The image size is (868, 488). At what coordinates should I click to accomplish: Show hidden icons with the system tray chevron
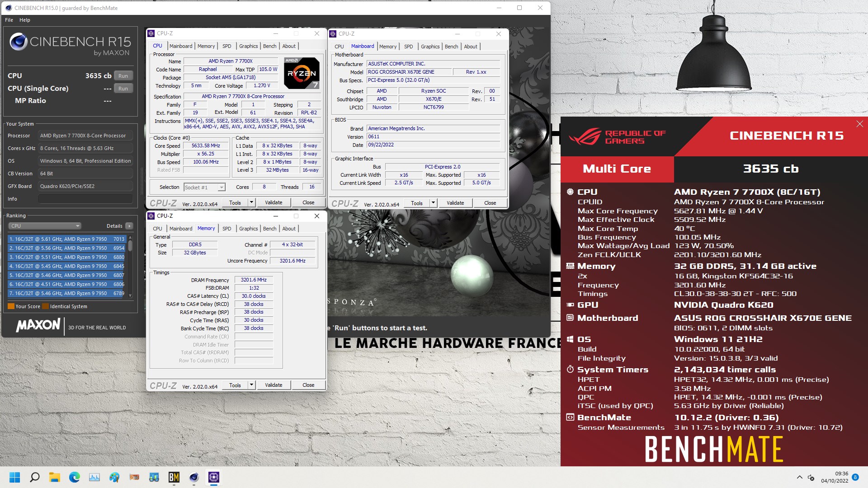point(799,477)
